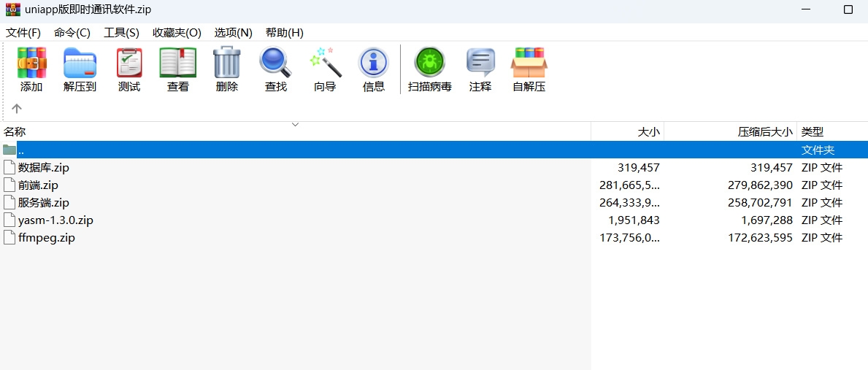
Task: Open the Comment (注释) toolbar icon
Action: (x=480, y=70)
